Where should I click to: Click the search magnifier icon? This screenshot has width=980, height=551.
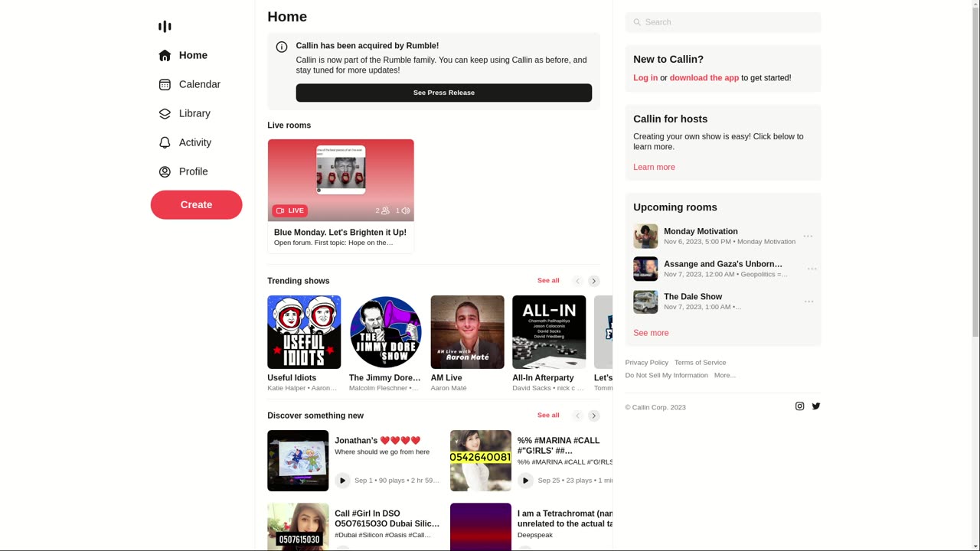click(637, 22)
